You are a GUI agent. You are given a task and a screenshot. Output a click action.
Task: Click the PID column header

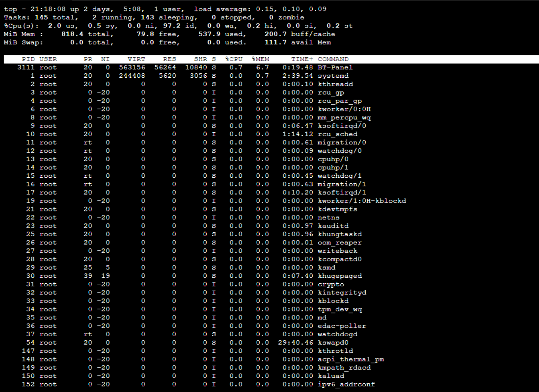click(x=28, y=59)
